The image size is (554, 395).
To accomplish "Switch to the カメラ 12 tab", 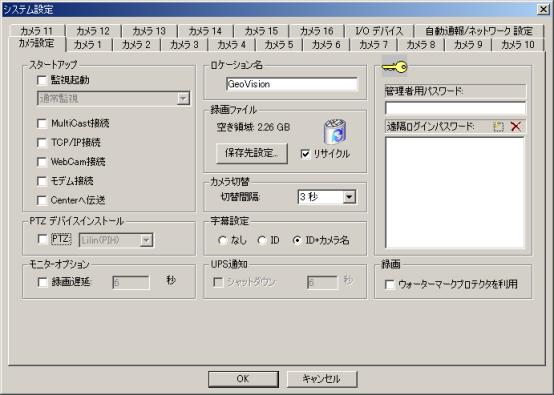I will coord(93,31).
